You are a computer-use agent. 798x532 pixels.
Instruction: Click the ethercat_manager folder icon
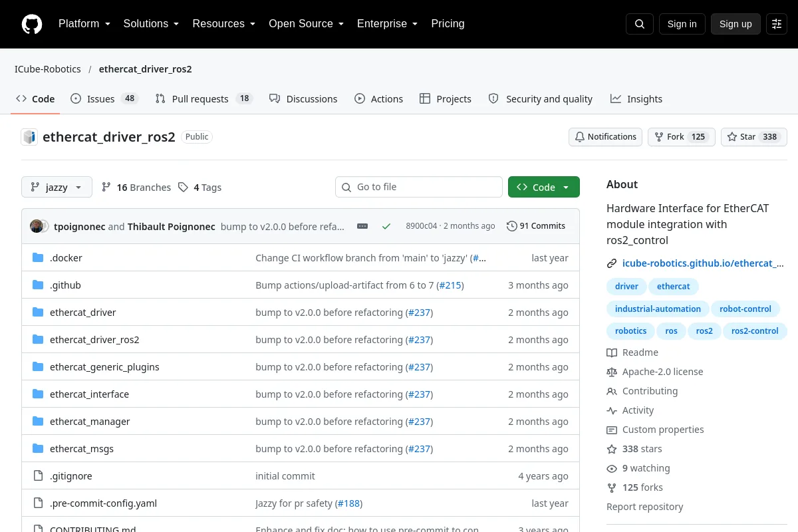tap(38, 422)
